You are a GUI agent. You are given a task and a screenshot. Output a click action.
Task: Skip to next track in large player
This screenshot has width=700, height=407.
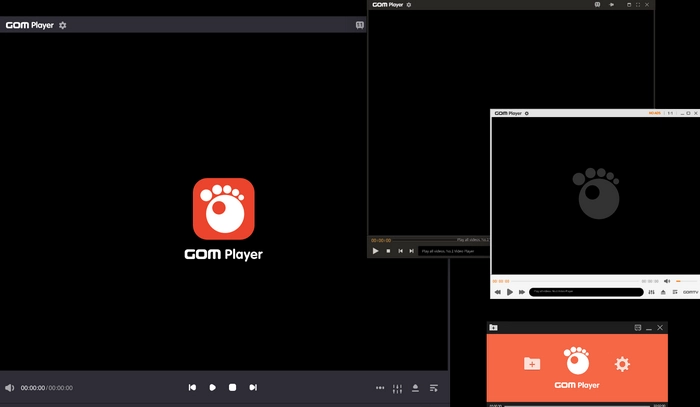pos(253,387)
